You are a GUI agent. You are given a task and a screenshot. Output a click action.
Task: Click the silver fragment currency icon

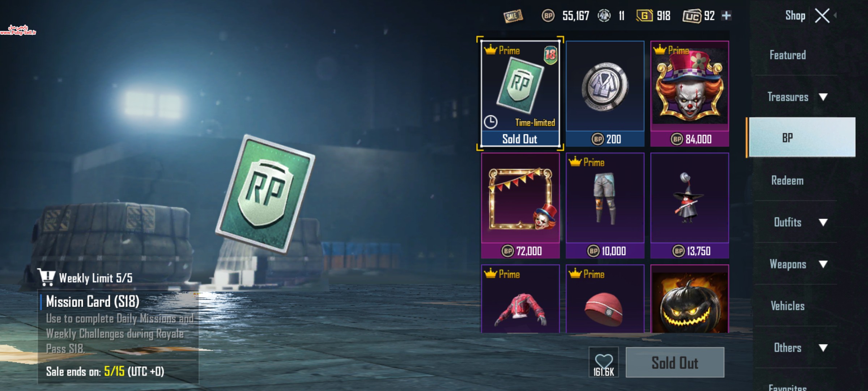(x=604, y=16)
